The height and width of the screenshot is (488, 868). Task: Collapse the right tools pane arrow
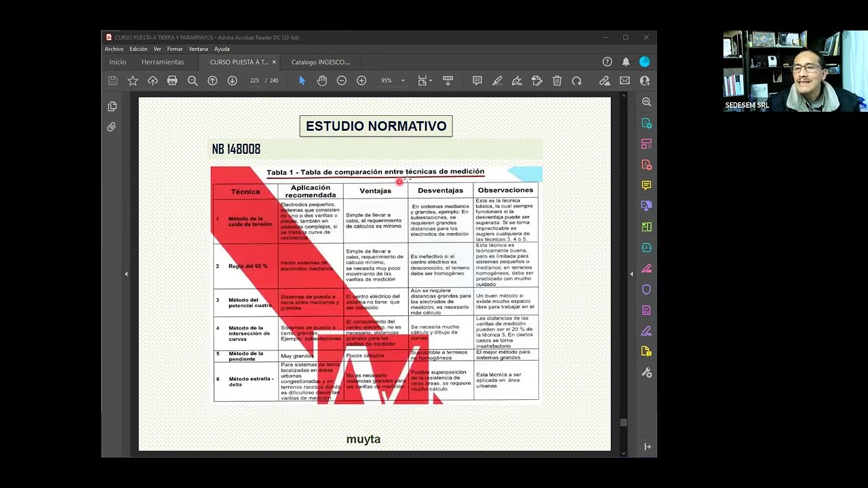click(x=631, y=274)
